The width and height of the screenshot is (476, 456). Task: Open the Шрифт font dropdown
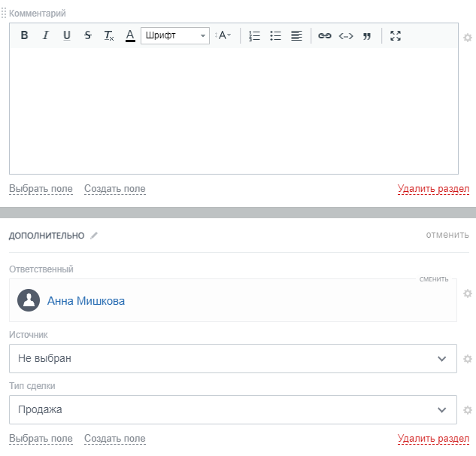(x=175, y=35)
